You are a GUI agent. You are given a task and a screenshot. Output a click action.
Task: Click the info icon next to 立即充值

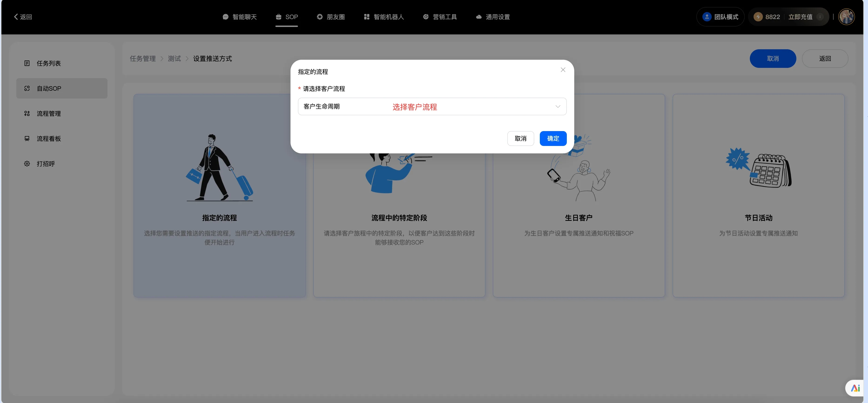point(820,17)
